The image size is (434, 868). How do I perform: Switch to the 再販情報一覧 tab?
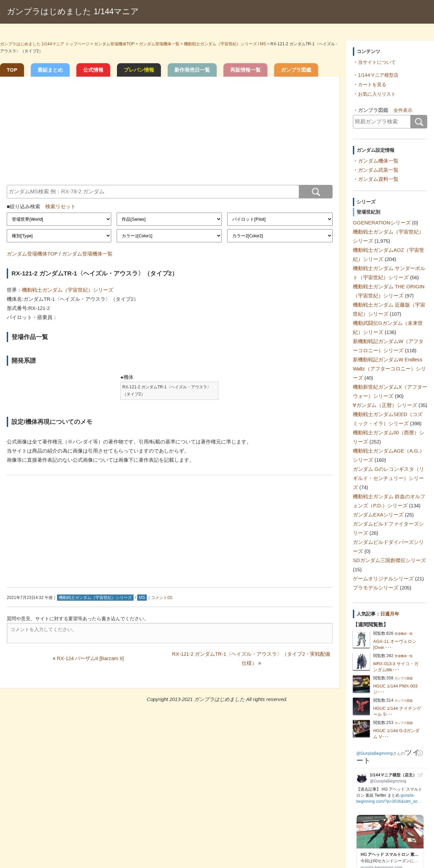245,70
